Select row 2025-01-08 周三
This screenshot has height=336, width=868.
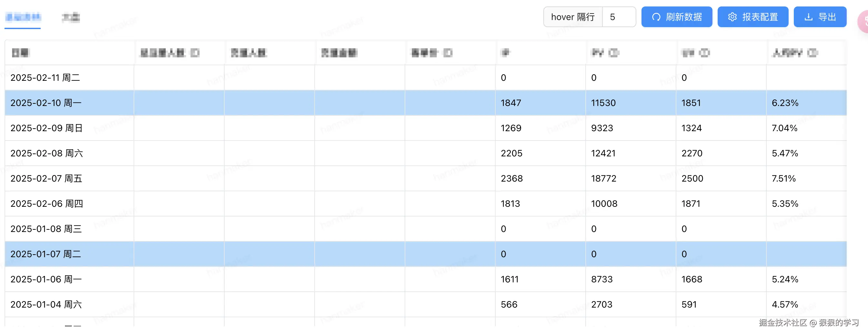point(426,229)
